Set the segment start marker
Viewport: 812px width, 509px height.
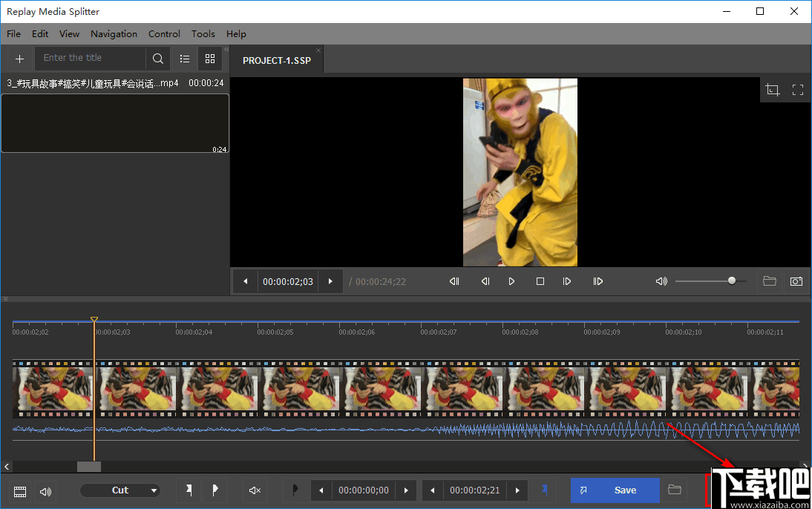[189, 490]
